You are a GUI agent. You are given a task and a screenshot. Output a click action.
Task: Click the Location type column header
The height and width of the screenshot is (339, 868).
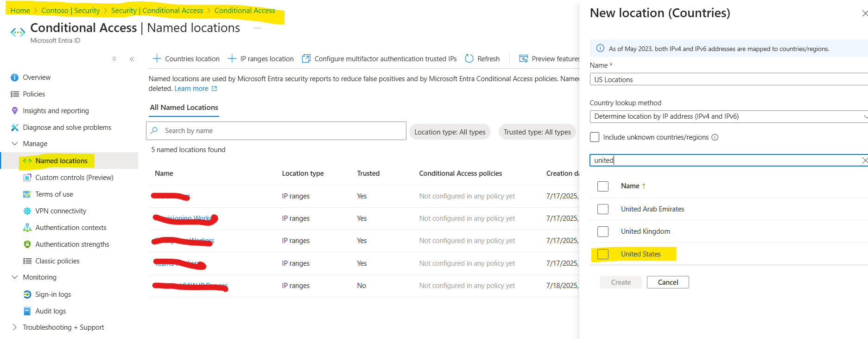(x=303, y=173)
